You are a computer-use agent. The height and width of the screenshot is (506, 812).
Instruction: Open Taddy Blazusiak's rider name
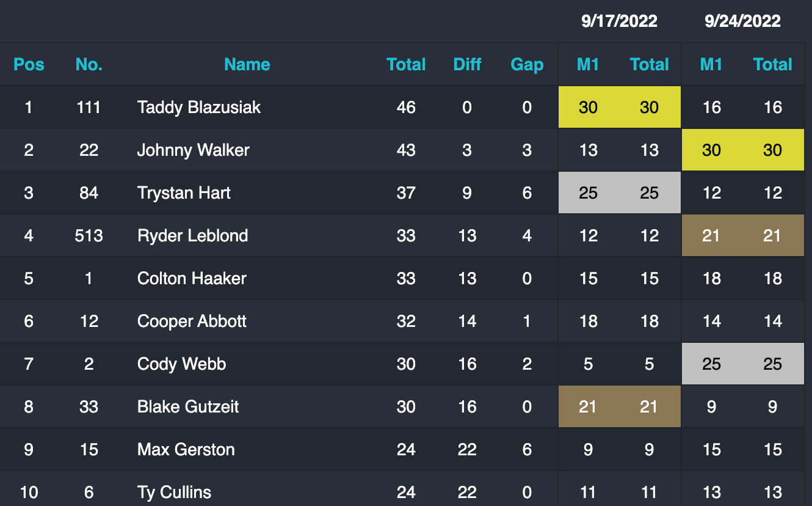(x=199, y=108)
